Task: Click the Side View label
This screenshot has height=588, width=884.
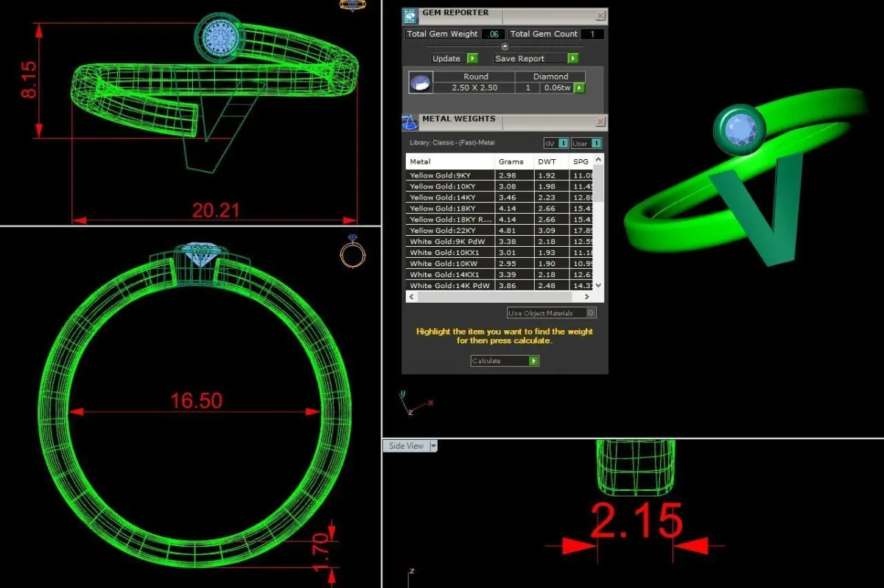Action: coord(407,446)
